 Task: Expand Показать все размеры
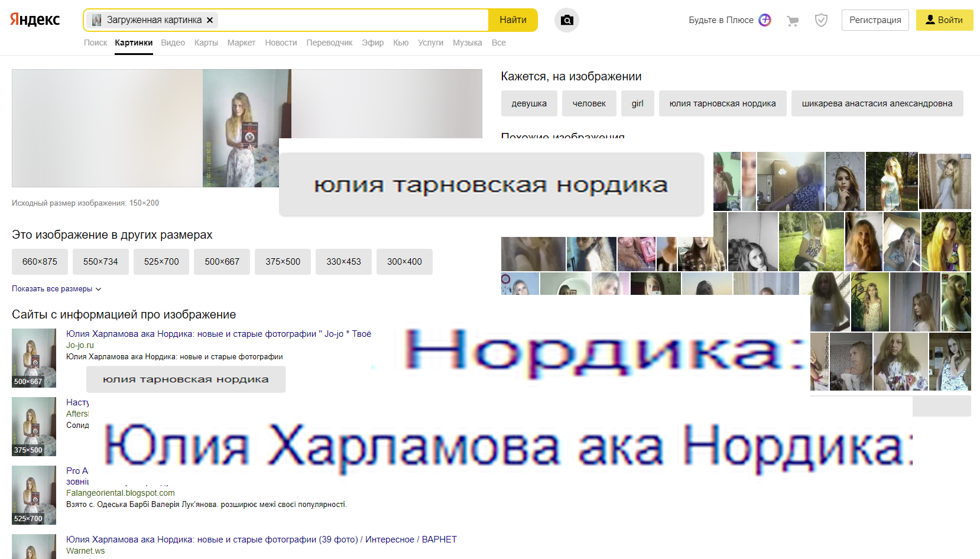(x=57, y=289)
